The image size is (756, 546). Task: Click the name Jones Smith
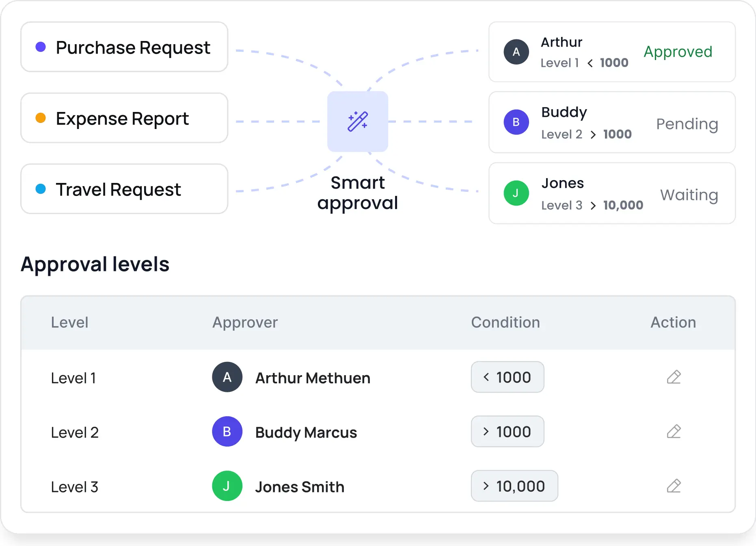(300, 487)
